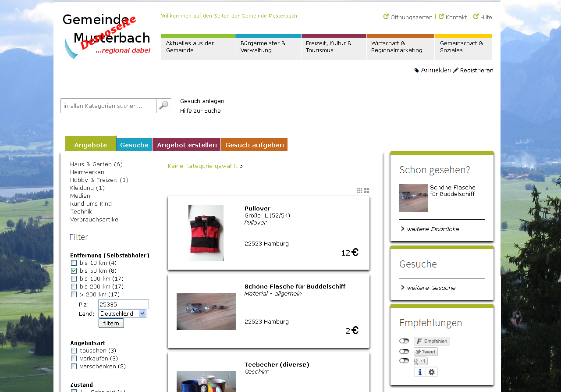This screenshot has height=392, width=561.
Task: Select the Angebote tab
Action: (x=91, y=144)
